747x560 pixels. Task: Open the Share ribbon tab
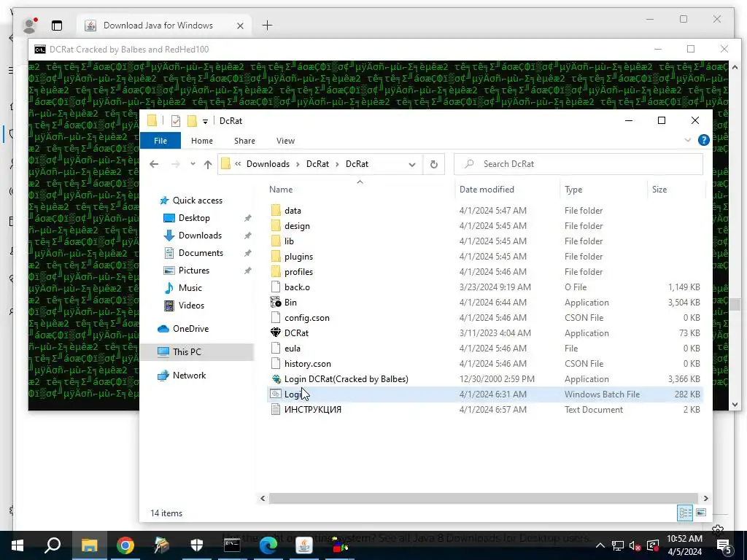pos(244,141)
